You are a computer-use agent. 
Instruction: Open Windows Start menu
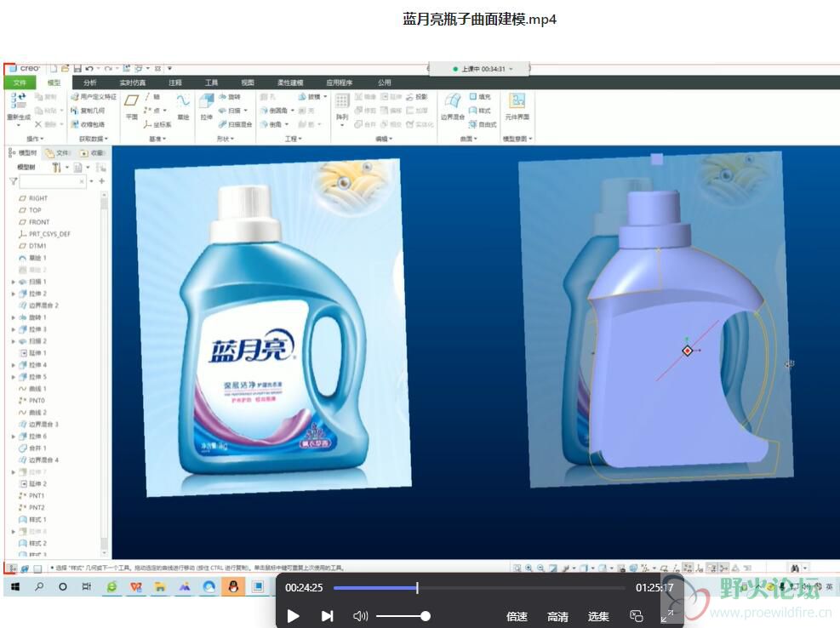point(15,587)
